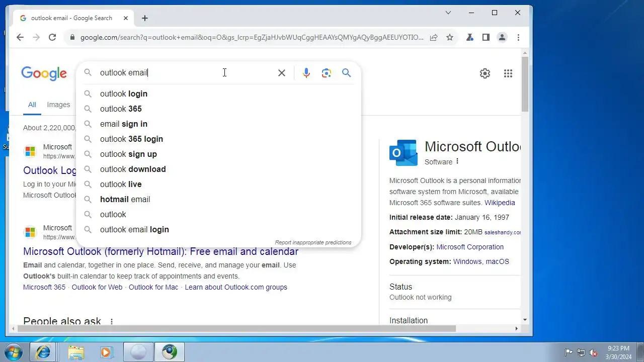This screenshot has width=644, height=362.
Task: Open People also ask options dots
Action: (x=112, y=322)
